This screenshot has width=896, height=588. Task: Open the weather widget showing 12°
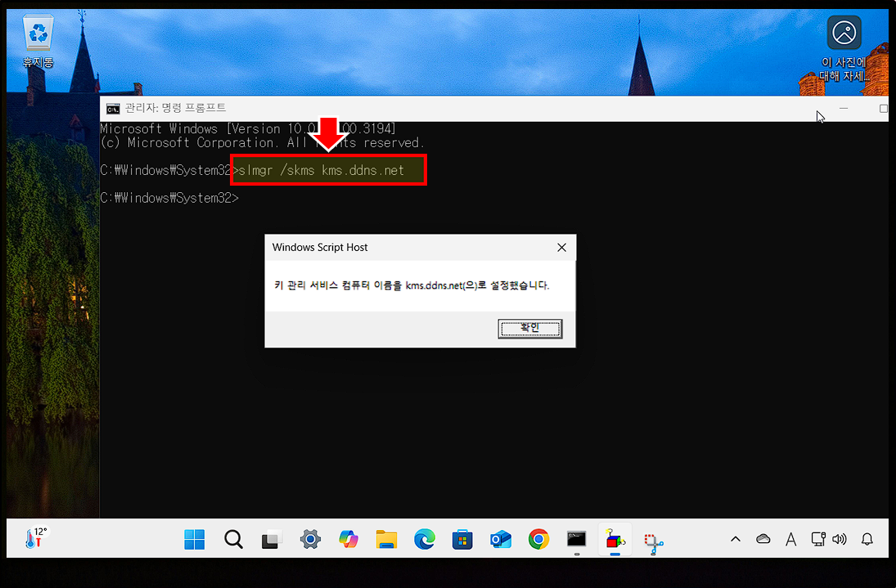click(34, 538)
